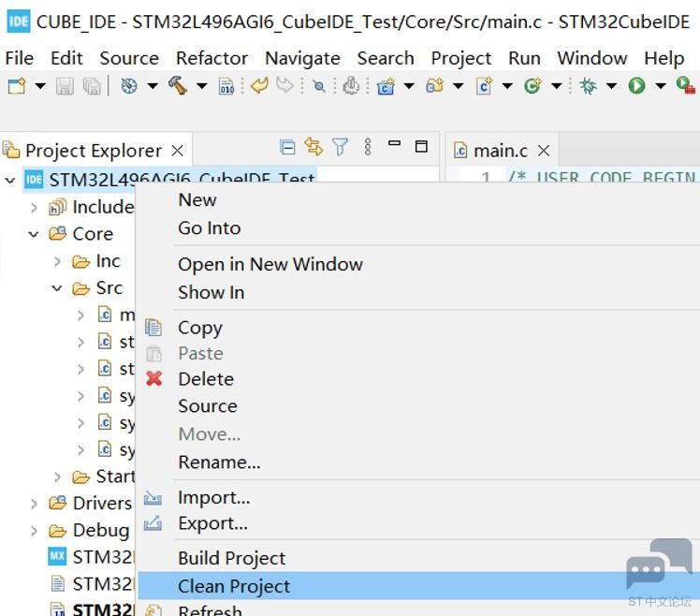Expand the Includes tree node

pos(34,207)
